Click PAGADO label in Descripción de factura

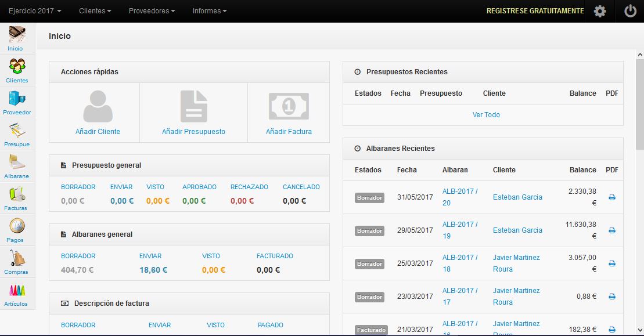pos(270,325)
